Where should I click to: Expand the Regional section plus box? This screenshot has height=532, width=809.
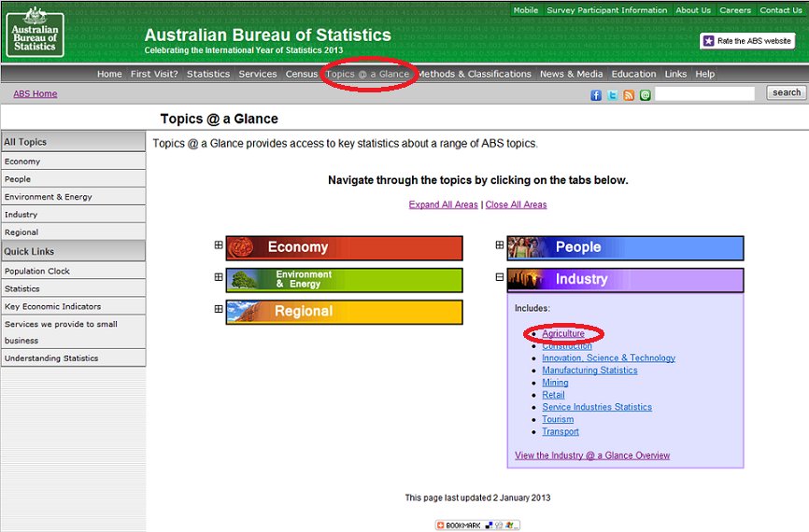219,309
